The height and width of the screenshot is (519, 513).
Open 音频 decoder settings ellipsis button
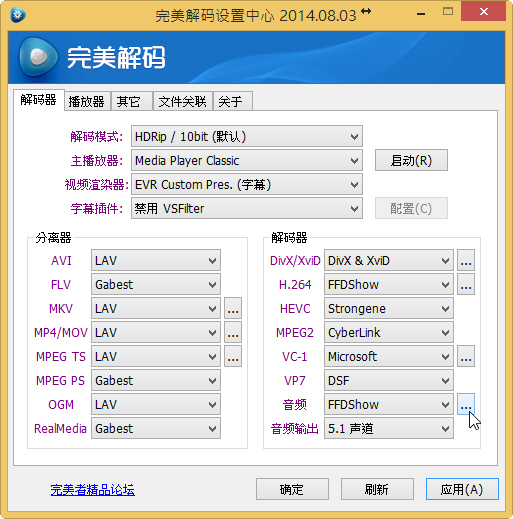(x=466, y=405)
